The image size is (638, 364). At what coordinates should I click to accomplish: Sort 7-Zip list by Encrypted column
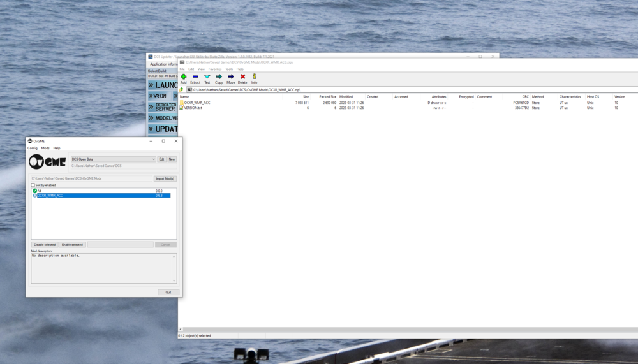coord(461,97)
